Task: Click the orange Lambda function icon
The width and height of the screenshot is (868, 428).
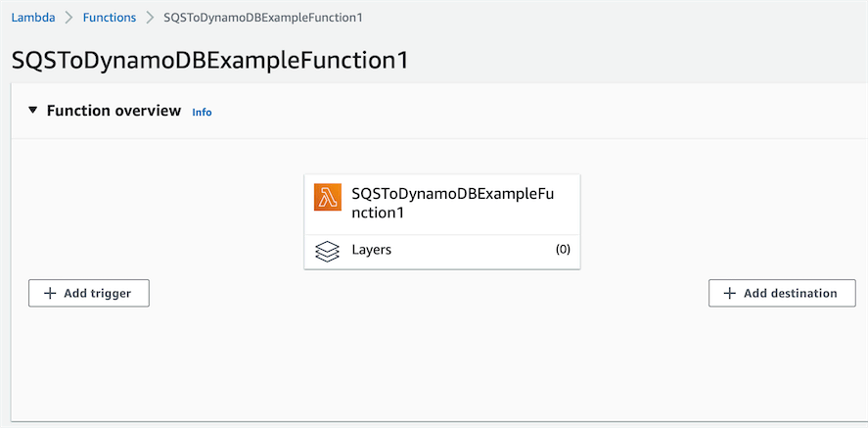Action: 327,197
